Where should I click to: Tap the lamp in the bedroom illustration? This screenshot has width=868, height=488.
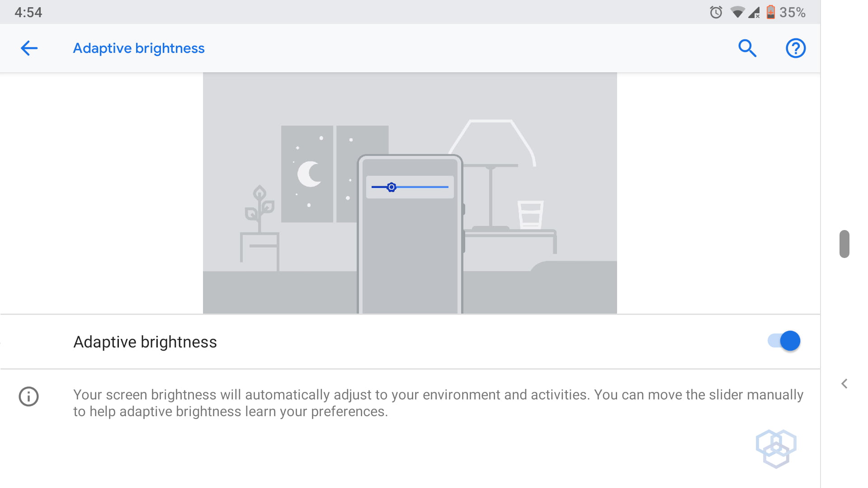tap(492, 149)
